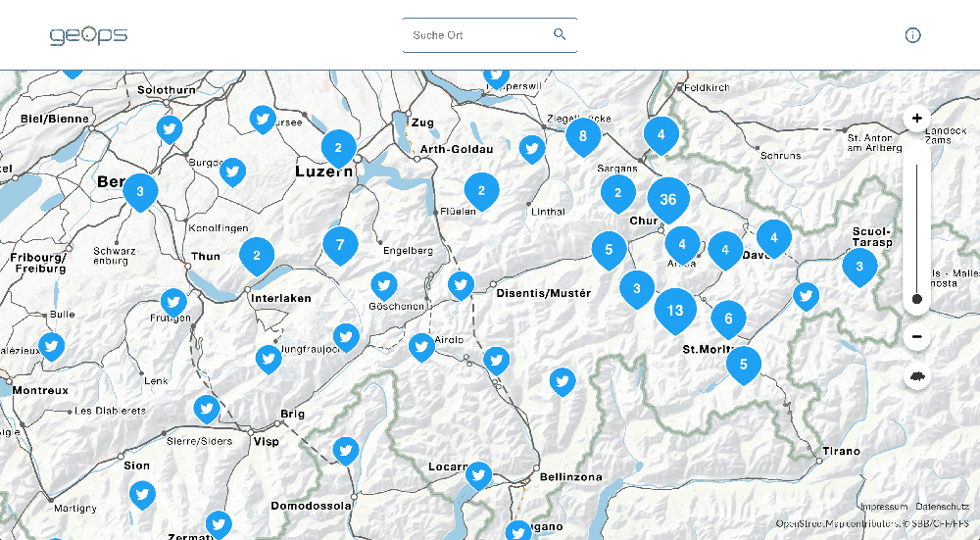Focus the Suche Ort search field
The width and height of the screenshot is (980, 540).
tap(475, 35)
